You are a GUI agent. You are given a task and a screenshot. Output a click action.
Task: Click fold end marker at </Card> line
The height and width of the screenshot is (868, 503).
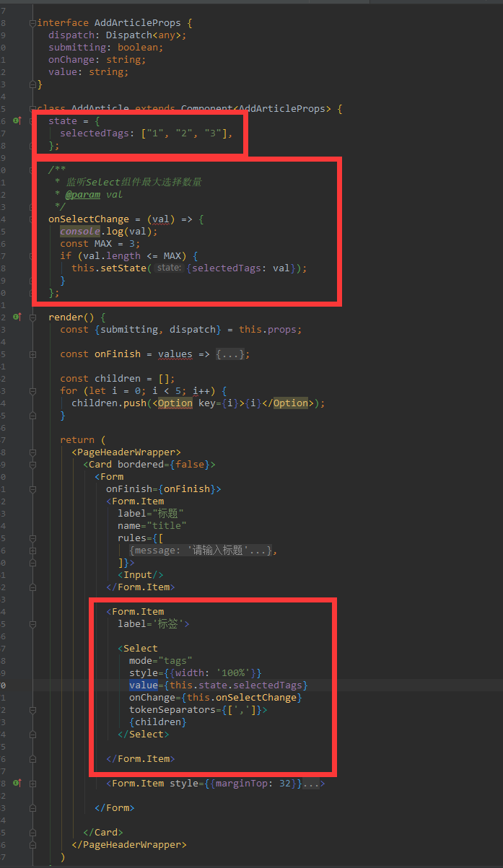pos(33,832)
